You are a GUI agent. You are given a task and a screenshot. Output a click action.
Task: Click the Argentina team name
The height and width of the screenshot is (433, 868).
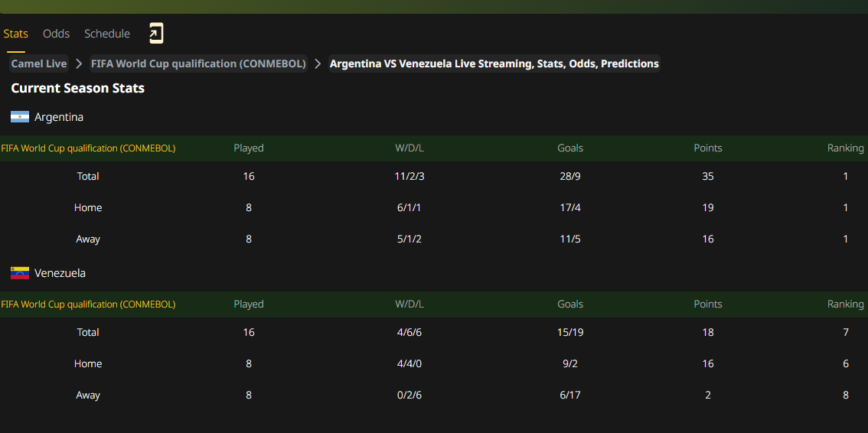(x=59, y=117)
